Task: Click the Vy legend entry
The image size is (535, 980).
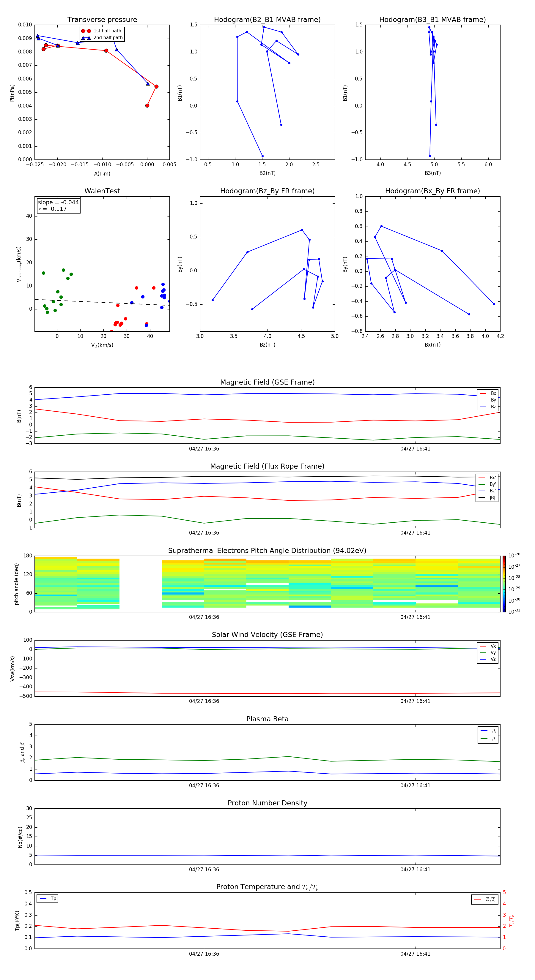Action: pyautogui.click(x=488, y=652)
